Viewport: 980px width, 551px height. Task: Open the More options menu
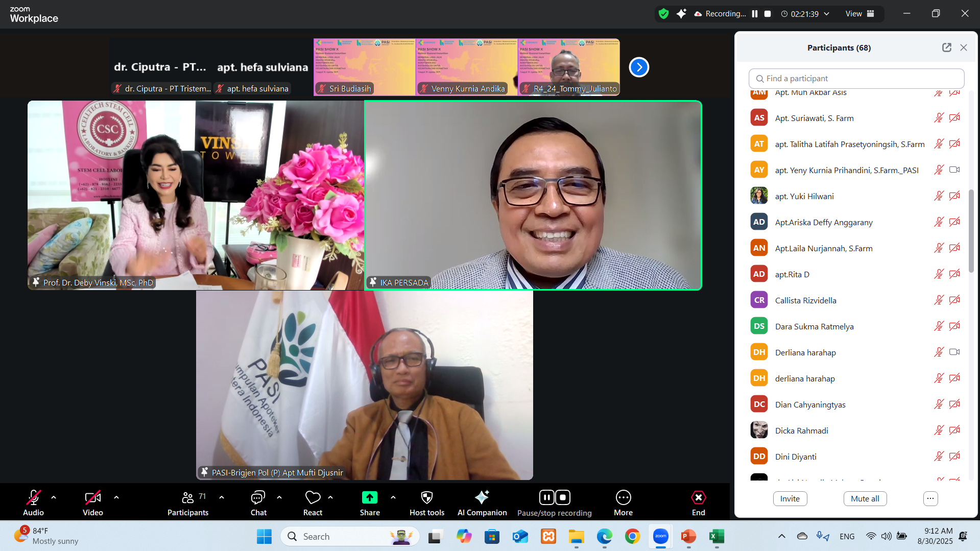[623, 503]
